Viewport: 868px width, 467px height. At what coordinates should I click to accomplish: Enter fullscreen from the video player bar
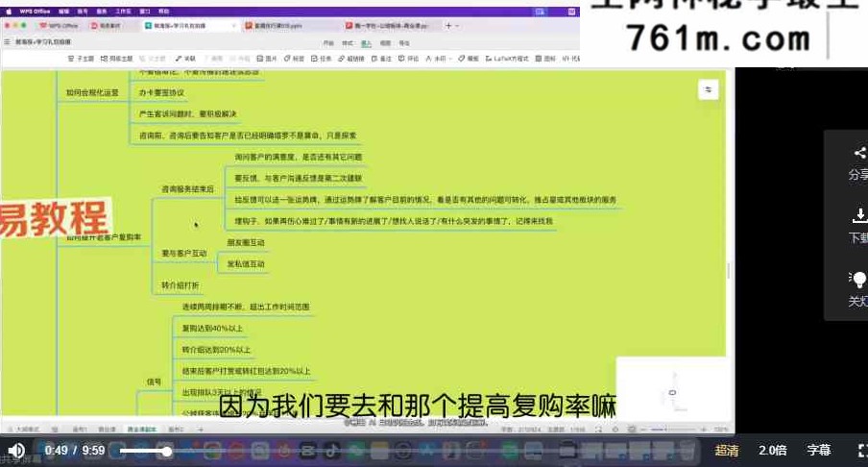tap(862, 451)
